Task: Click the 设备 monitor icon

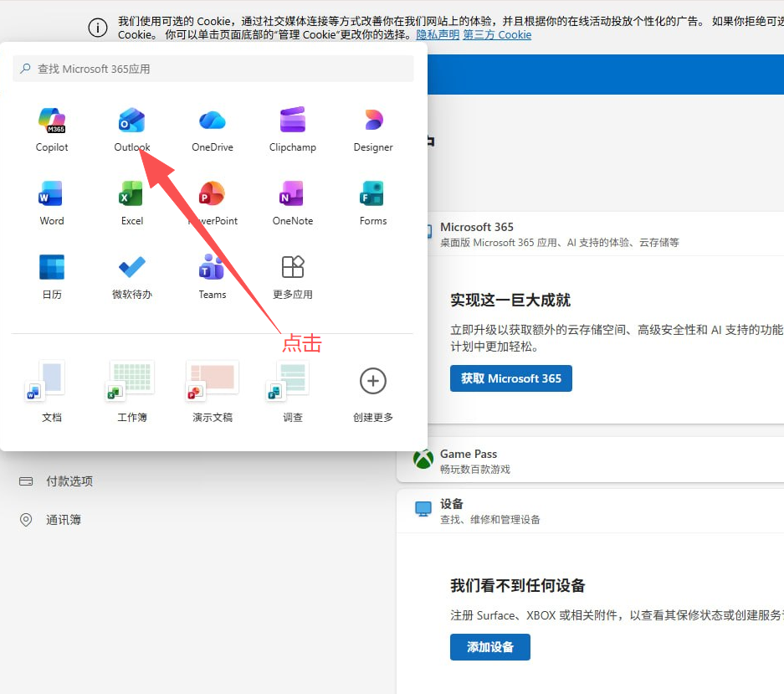Action: pyautogui.click(x=423, y=509)
